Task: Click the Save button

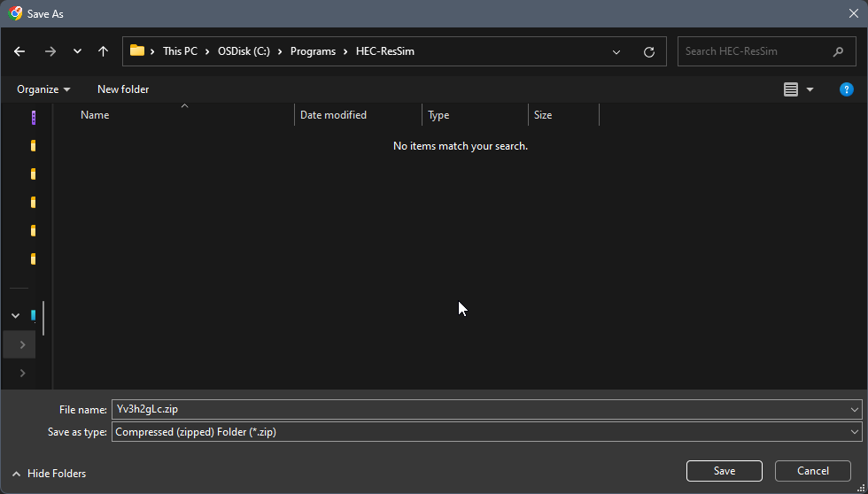Action: tap(724, 471)
